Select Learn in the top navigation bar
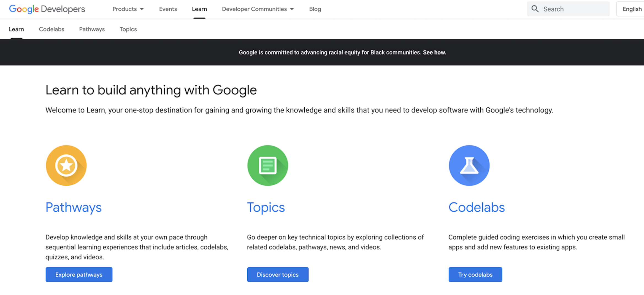This screenshot has height=295, width=644. pyautogui.click(x=199, y=9)
